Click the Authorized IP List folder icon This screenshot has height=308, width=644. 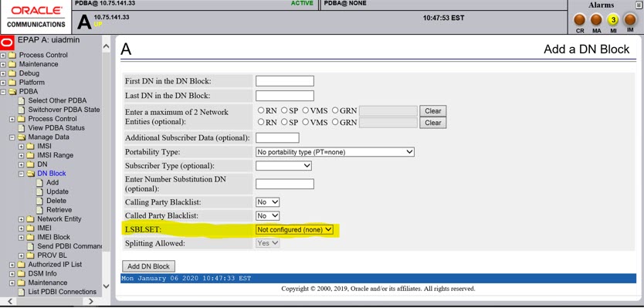click(x=22, y=265)
